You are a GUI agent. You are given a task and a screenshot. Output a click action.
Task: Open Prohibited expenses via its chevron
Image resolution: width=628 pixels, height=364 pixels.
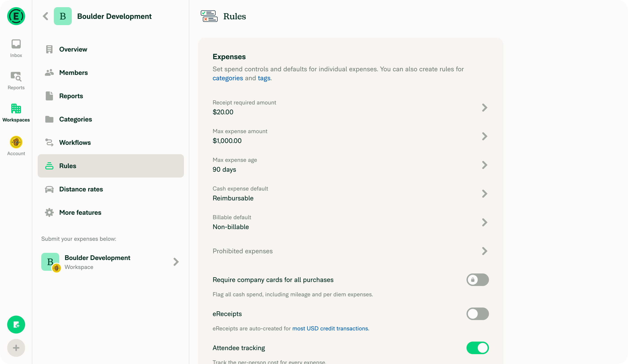(x=484, y=251)
